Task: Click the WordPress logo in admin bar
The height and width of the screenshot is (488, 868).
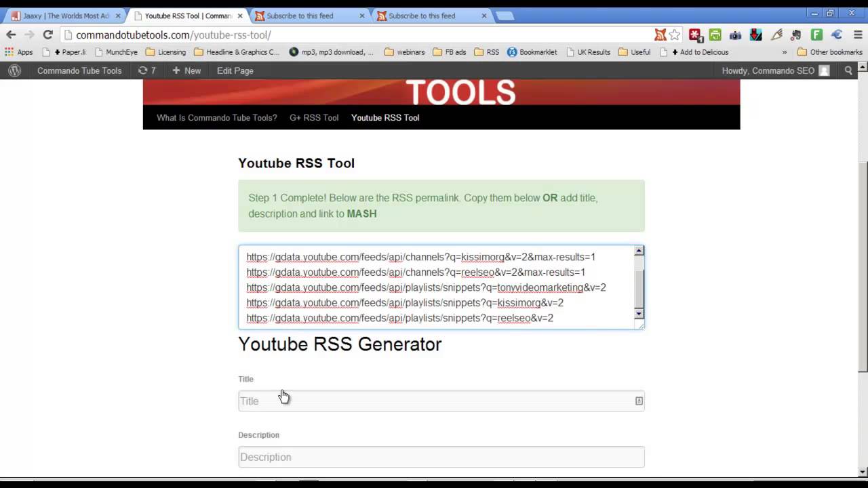Action: [x=14, y=70]
